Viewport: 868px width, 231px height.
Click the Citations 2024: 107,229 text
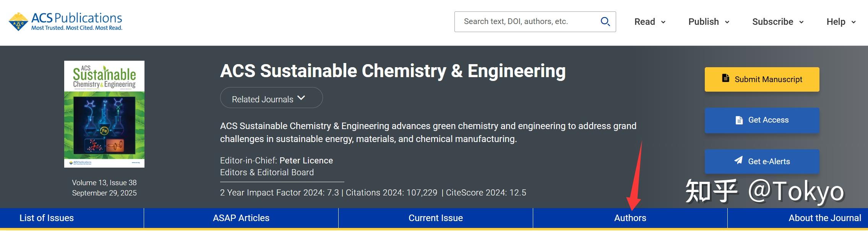tap(391, 192)
